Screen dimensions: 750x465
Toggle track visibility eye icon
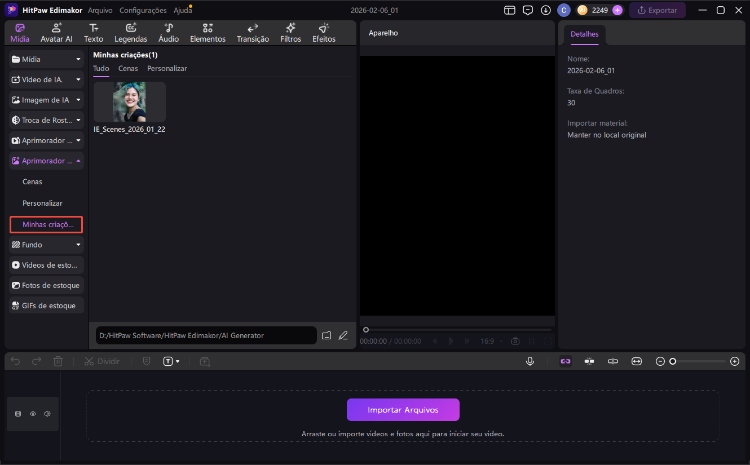[33, 414]
